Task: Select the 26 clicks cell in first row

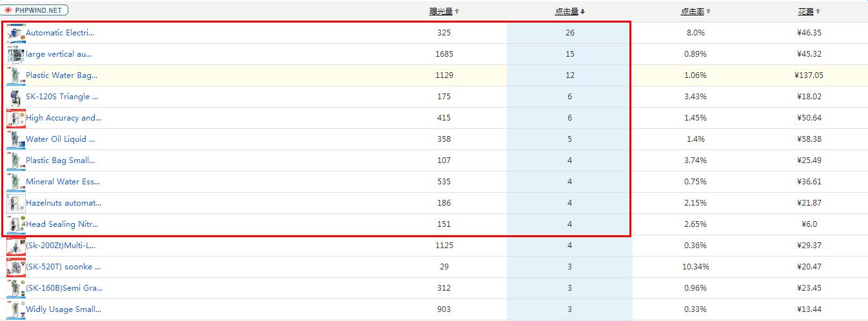Action: pyautogui.click(x=569, y=33)
